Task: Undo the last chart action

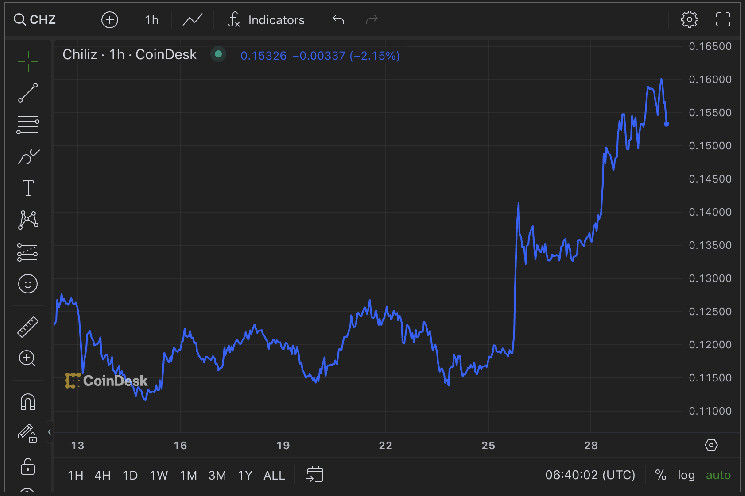Action: click(338, 19)
